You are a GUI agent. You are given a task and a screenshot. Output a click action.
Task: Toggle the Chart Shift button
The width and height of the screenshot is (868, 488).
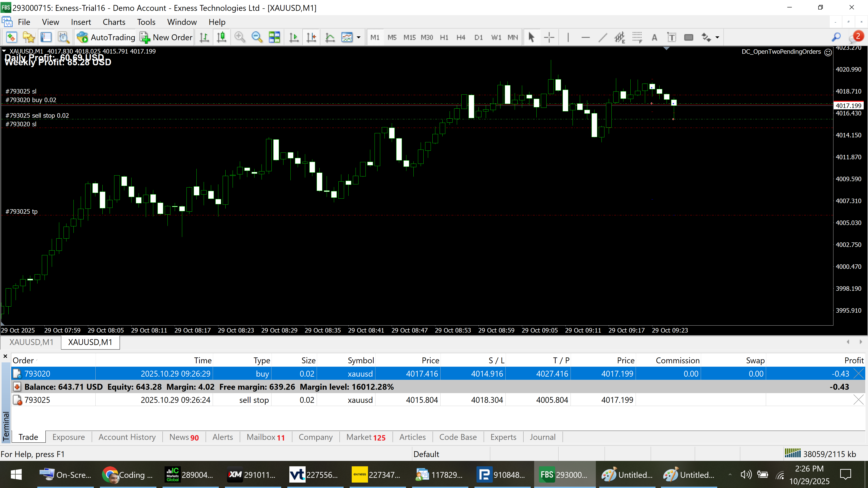[x=311, y=37]
